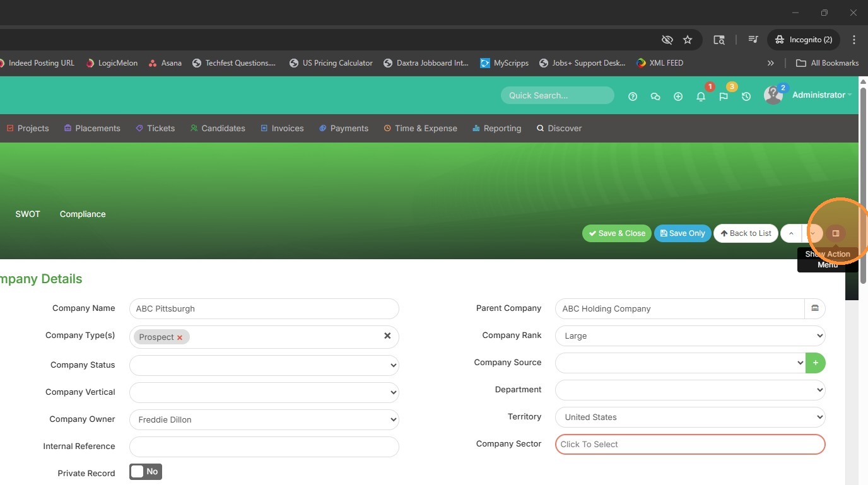
Task: Open the recent history clock icon
Action: click(x=746, y=96)
